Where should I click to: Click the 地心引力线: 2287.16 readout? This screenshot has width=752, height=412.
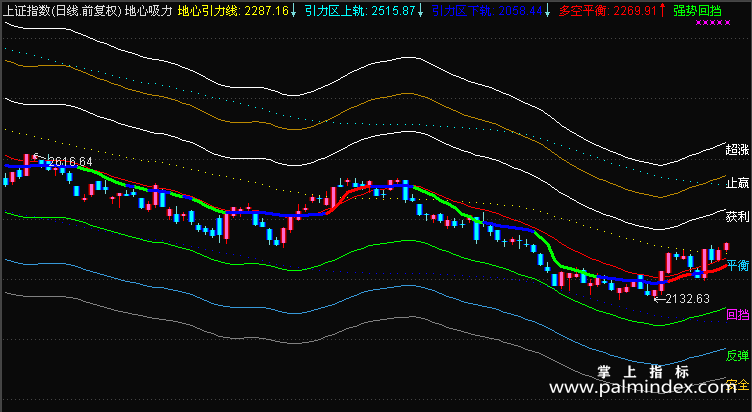[x=233, y=11]
